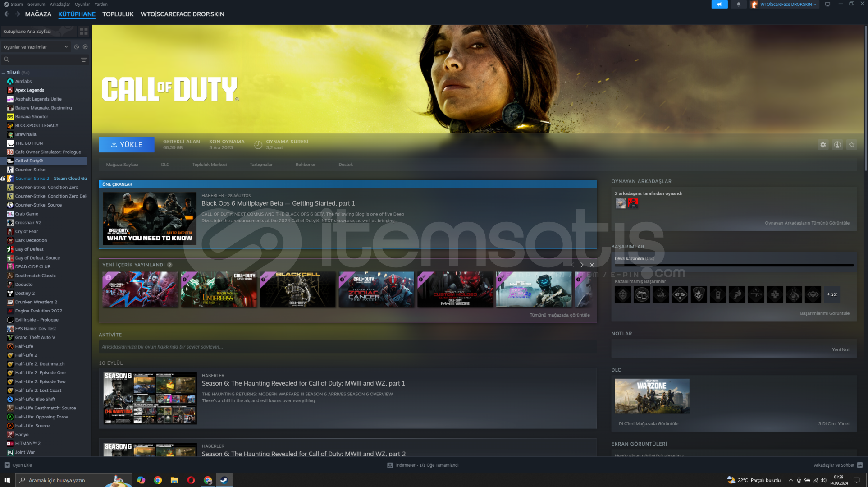Viewport: 868px width, 487px height.
Task: Click the first unearned achievement icon
Action: [623, 294]
